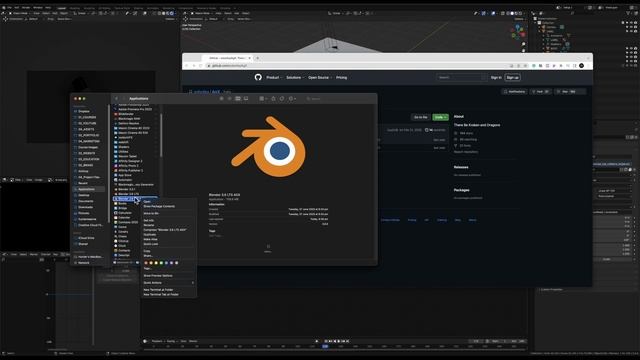
Task: Apply the green tag color in context menu
Action: [x=161, y=263]
